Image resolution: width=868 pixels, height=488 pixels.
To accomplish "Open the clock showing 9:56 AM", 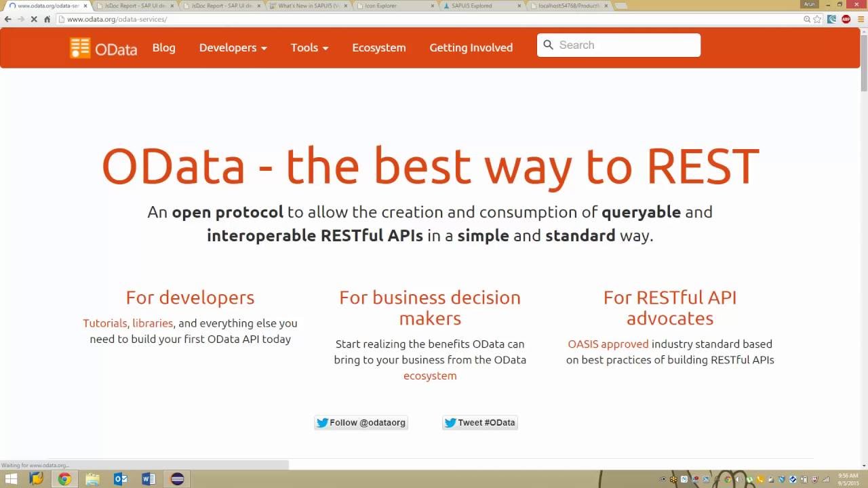I will [x=848, y=479].
